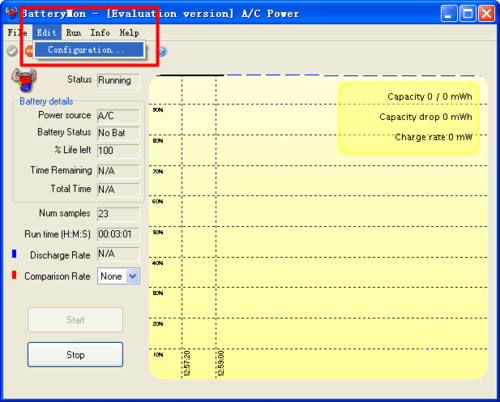
Task: Click the Time Remaining N/A field
Action: pyautogui.click(x=118, y=171)
